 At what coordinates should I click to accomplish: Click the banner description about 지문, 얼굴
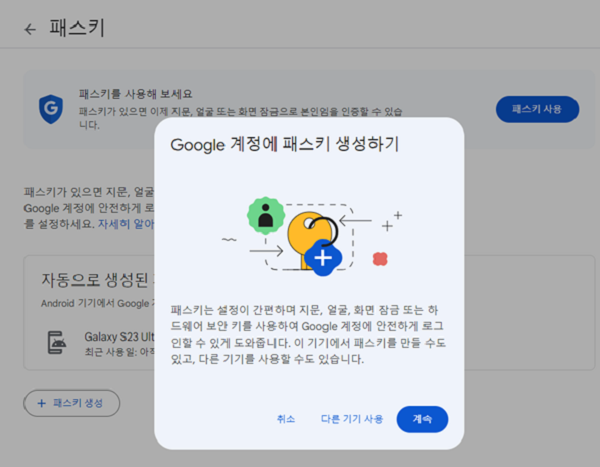[x=240, y=118]
